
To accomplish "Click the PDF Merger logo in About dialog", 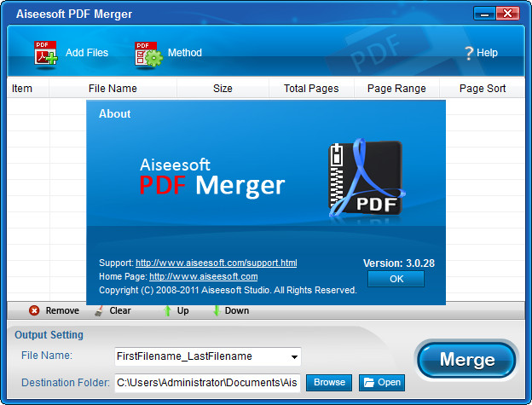I will pyautogui.click(x=366, y=177).
